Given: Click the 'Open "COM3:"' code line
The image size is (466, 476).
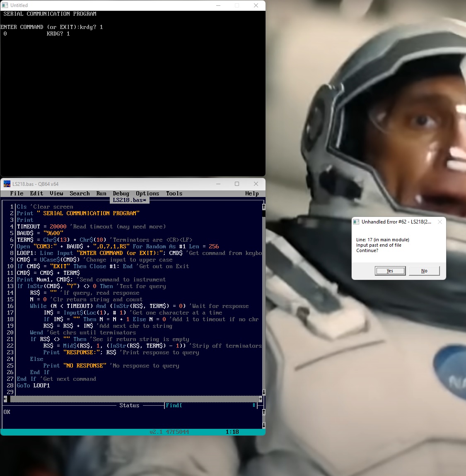Looking at the screenshot, I should [118, 247].
